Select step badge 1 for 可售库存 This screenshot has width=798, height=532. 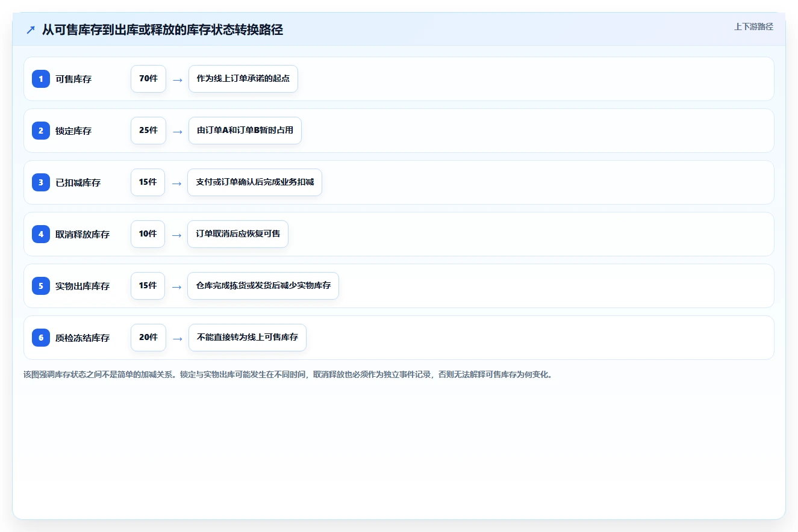coord(41,79)
